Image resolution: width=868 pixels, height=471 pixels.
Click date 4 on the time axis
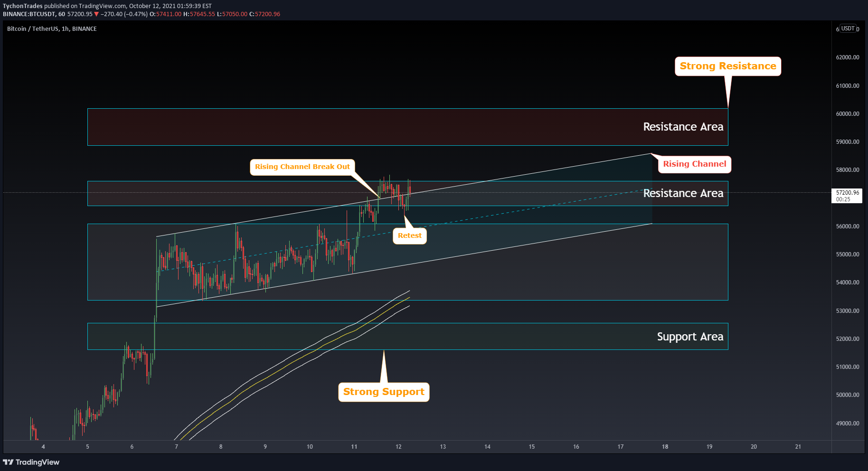(x=43, y=447)
